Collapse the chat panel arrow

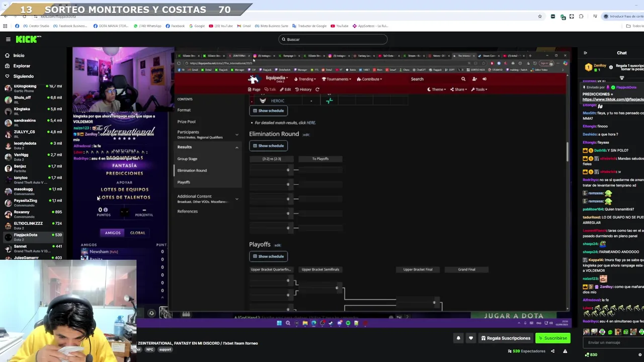(585, 53)
